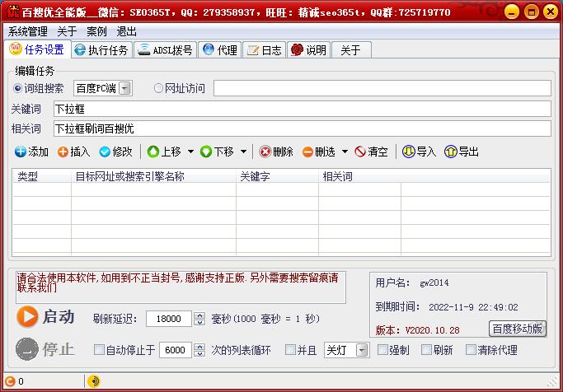Click the 6000 auto-stop count field
This screenshot has height=392, width=563.
pyautogui.click(x=176, y=350)
